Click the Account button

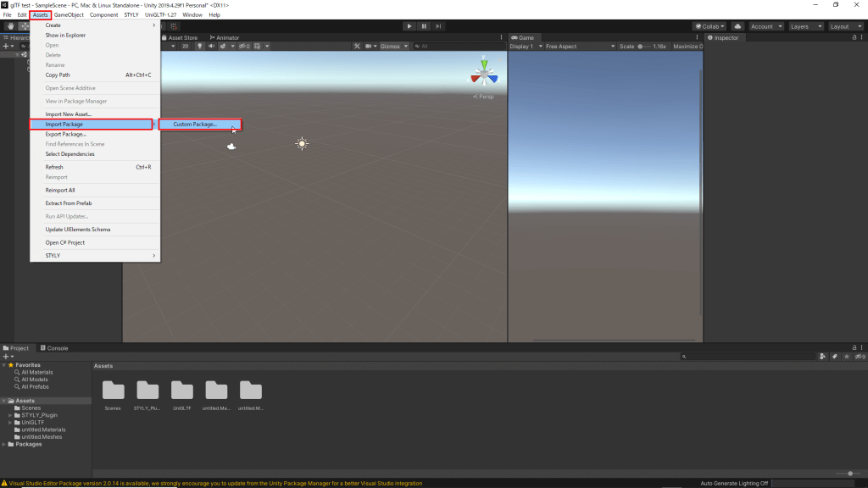pyautogui.click(x=760, y=26)
